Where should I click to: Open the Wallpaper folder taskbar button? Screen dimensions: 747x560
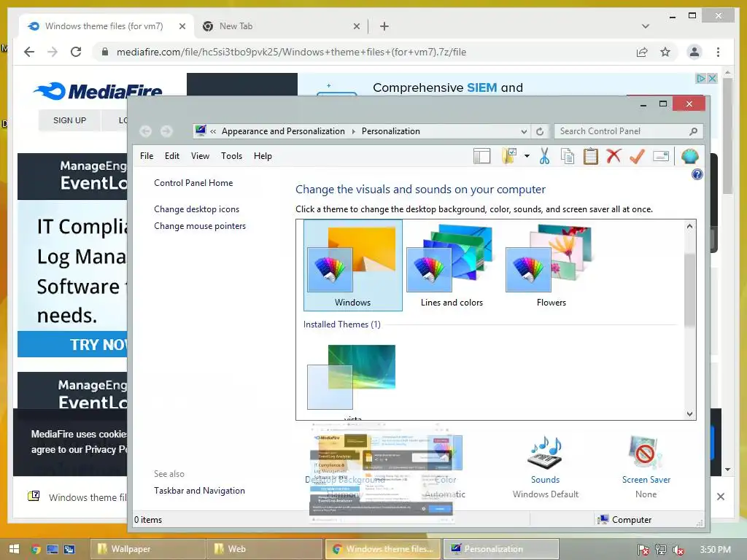pyautogui.click(x=147, y=549)
